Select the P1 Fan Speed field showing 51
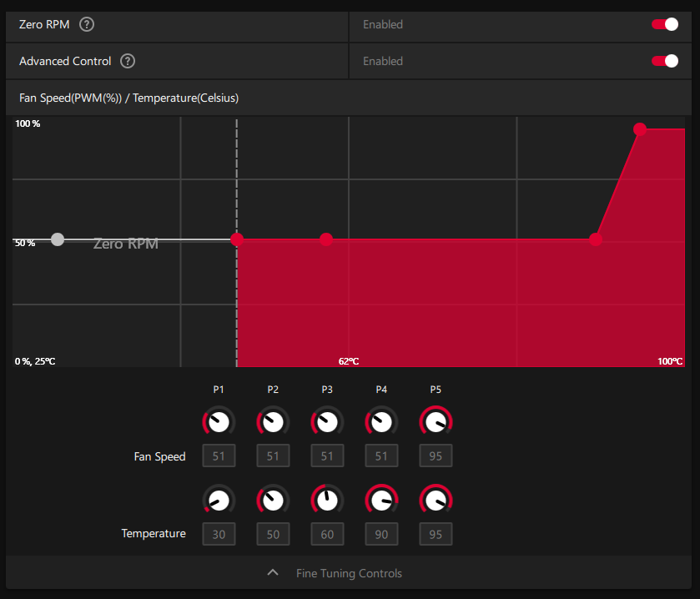 point(219,456)
